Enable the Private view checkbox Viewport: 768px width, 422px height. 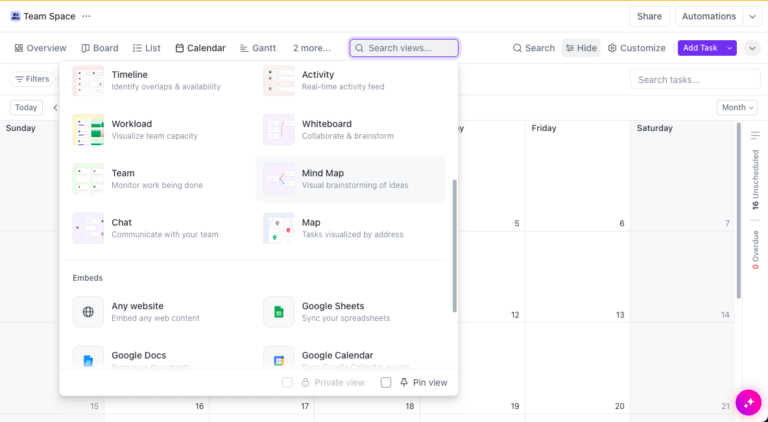(x=287, y=382)
